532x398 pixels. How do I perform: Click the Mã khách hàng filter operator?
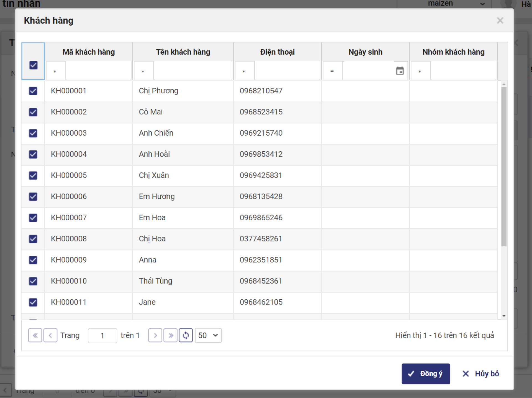click(55, 71)
